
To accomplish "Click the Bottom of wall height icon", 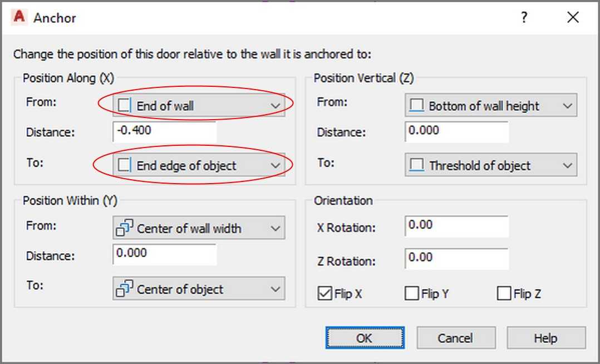I will coord(416,105).
